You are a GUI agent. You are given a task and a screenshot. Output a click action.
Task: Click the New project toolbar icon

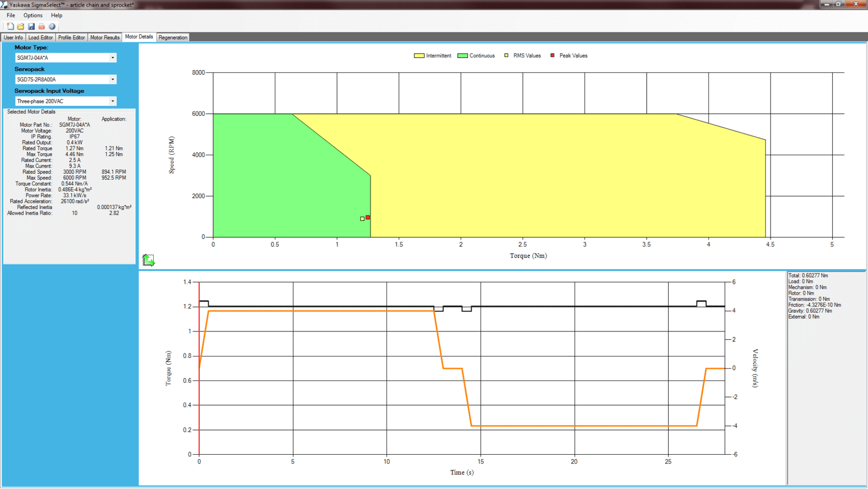(x=11, y=26)
